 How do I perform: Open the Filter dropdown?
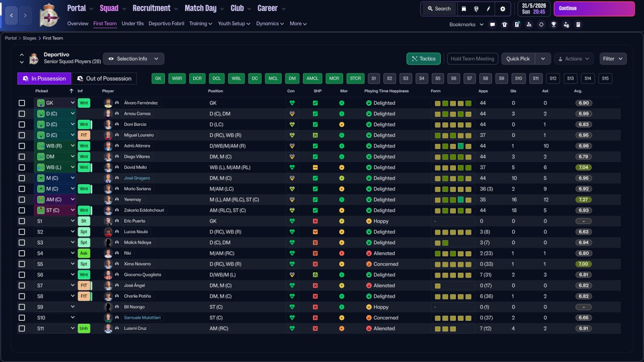pos(613,59)
